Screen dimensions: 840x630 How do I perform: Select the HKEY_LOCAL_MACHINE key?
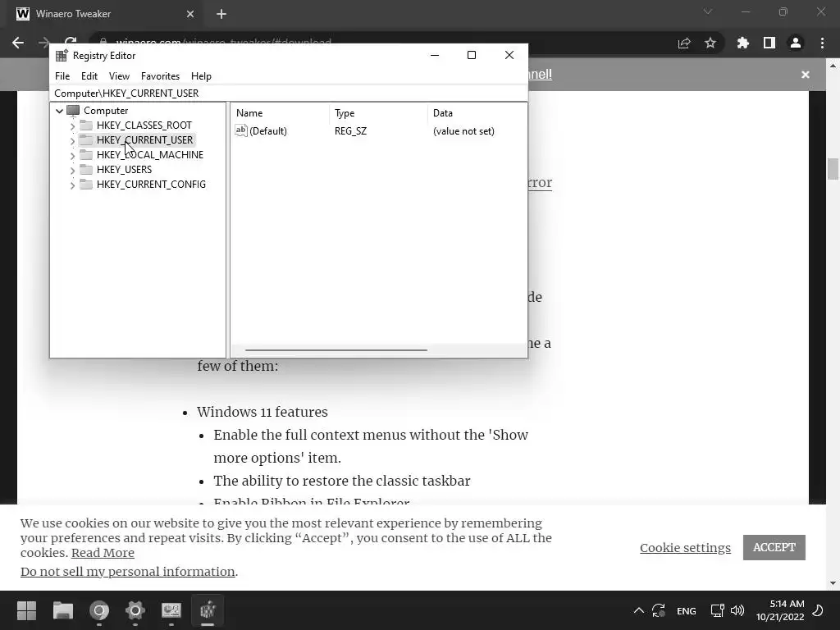[x=150, y=155]
